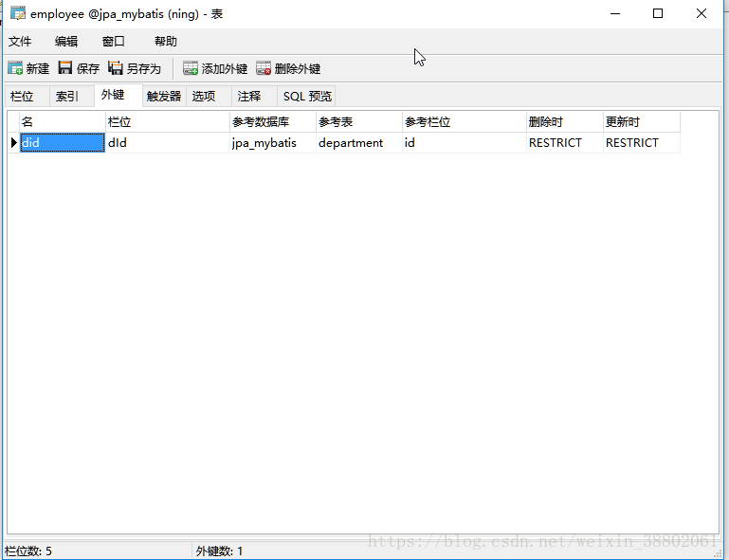Open the 帮助 menu
Viewport: 729px width, 560px height.
166,42
